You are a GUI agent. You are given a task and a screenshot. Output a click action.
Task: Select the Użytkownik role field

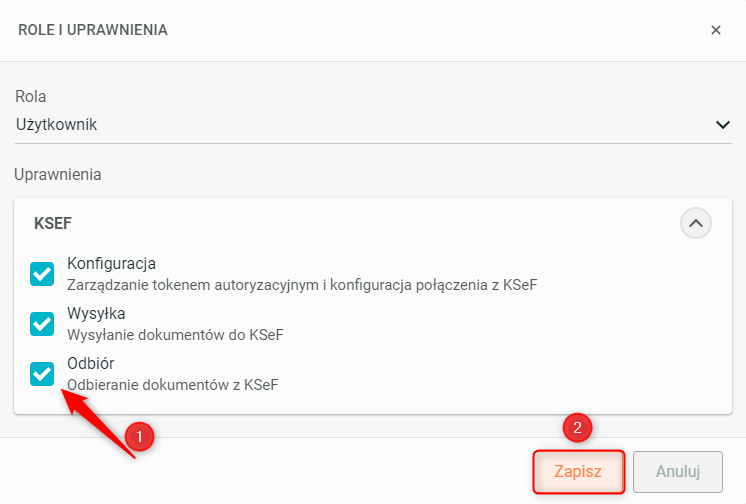(373, 125)
